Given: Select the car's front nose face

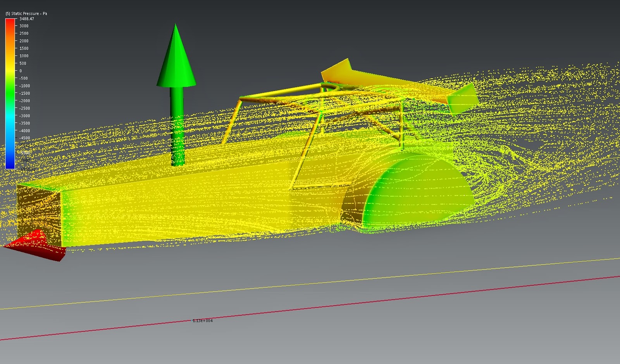Looking at the screenshot, I should (39, 215).
